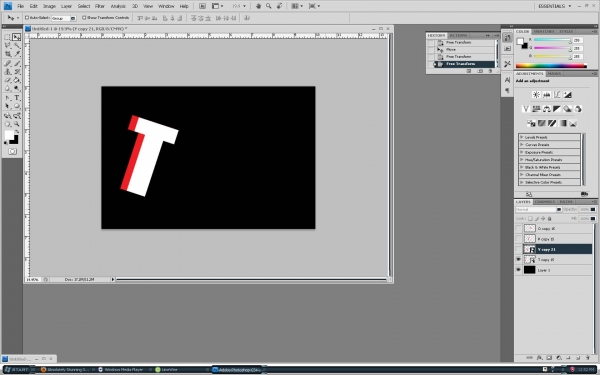Select Move step in History panel

point(461,49)
